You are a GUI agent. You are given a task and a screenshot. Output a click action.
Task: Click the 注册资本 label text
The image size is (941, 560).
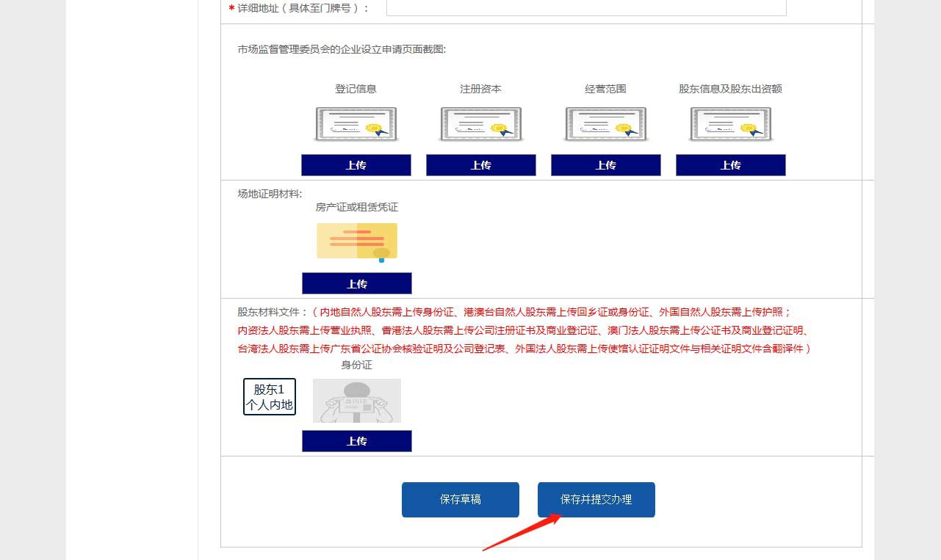click(481, 89)
